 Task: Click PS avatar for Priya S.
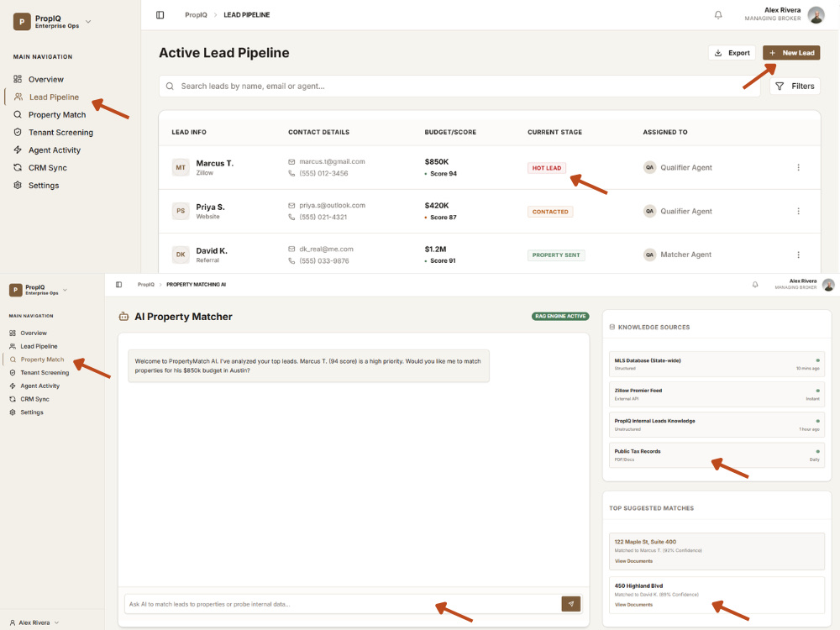[x=181, y=211]
